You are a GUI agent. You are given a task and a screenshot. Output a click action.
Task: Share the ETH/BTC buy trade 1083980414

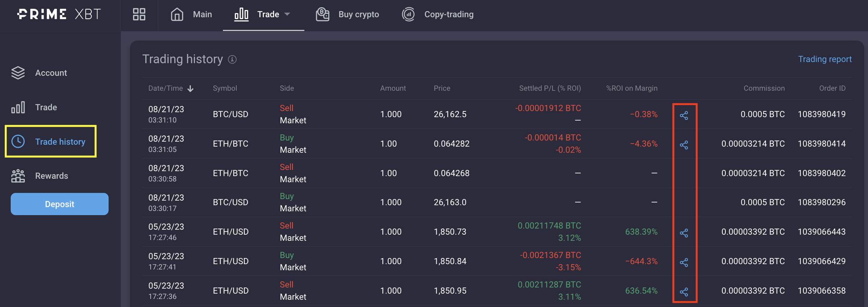click(x=684, y=145)
